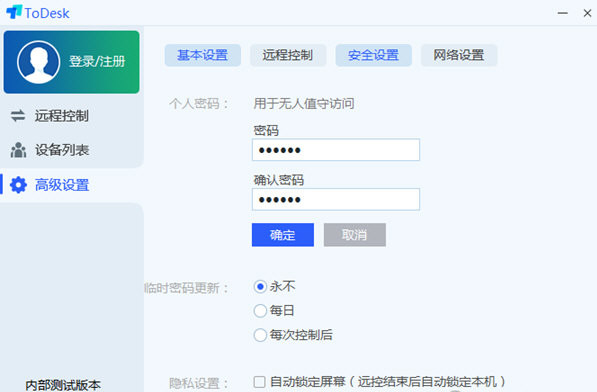Switch to the 基本设置 tab

click(x=203, y=55)
